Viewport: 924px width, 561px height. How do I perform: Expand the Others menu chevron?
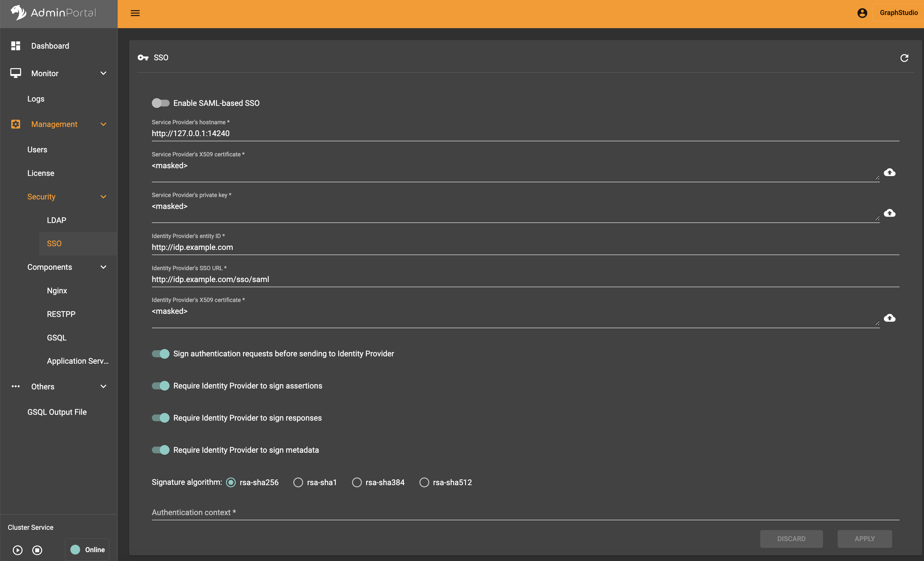(x=103, y=386)
